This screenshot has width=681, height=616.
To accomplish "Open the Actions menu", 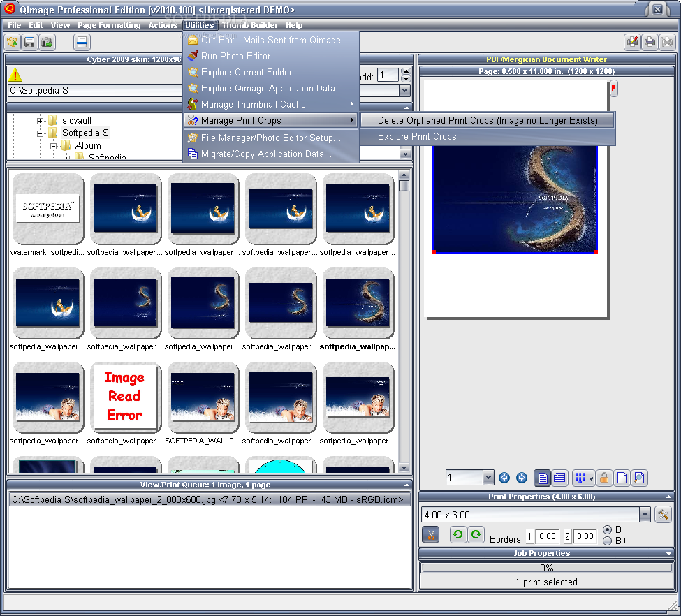I will pos(163,25).
